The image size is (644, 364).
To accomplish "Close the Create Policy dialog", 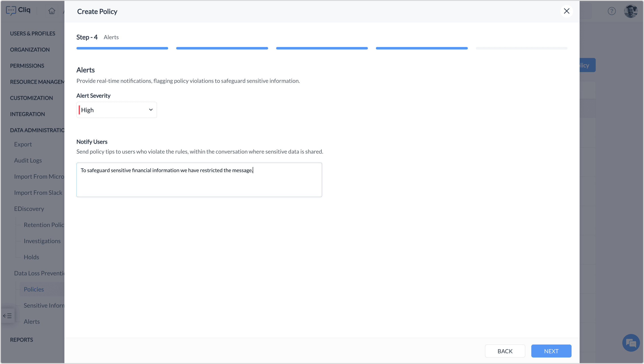I will point(566,11).
